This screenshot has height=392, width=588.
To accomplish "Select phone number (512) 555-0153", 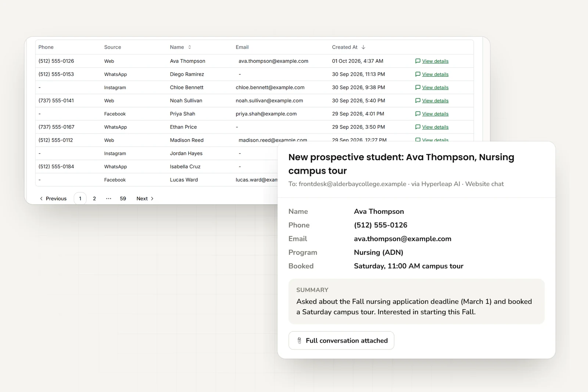I will coord(56,74).
